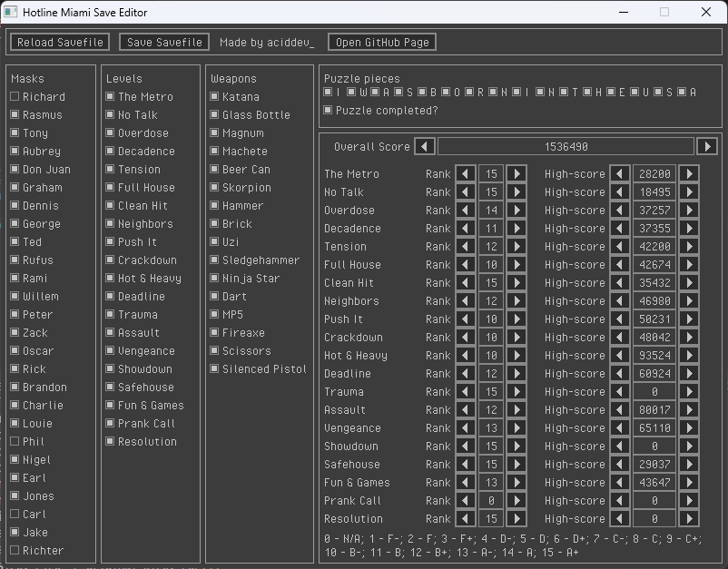Increase Full House rank right arrow
Image resolution: width=728 pixels, height=569 pixels.
(x=516, y=265)
